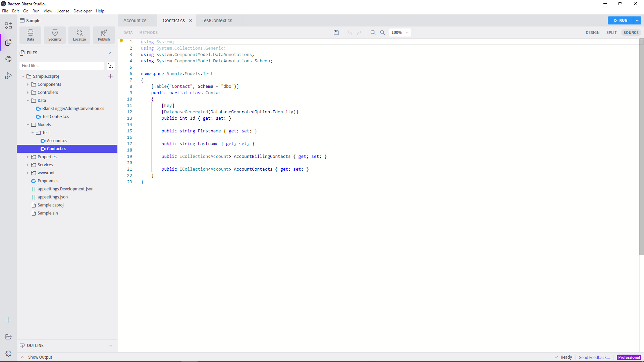Open the File menu
The width and height of the screenshot is (644, 362).
(5, 11)
